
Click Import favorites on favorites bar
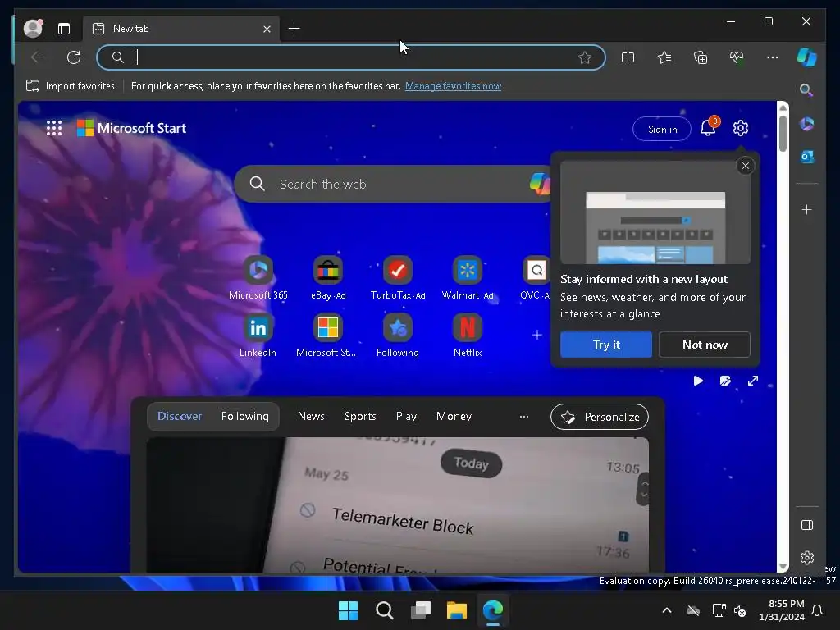[x=71, y=85]
